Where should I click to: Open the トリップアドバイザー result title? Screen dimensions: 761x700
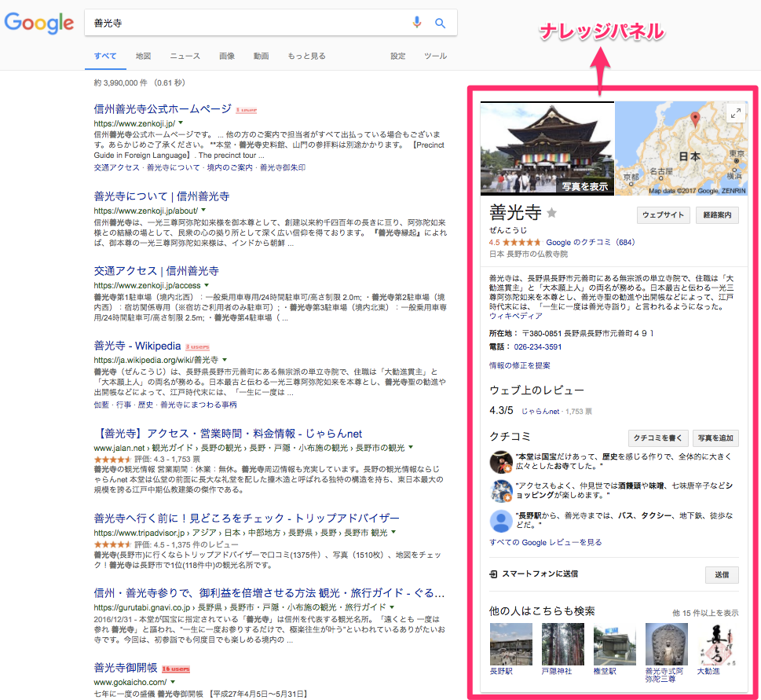click(x=247, y=519)
